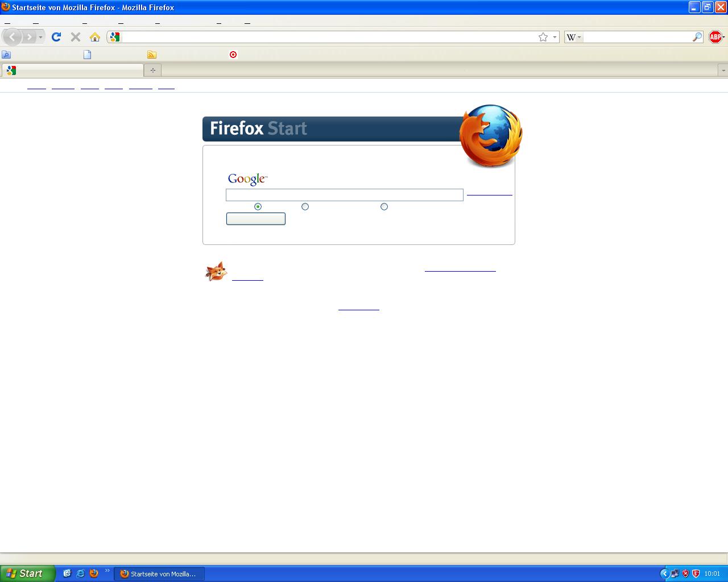Open the list all tabs dropdown
The width and height of the screenshot is (728, 582).
pos(723,70)
